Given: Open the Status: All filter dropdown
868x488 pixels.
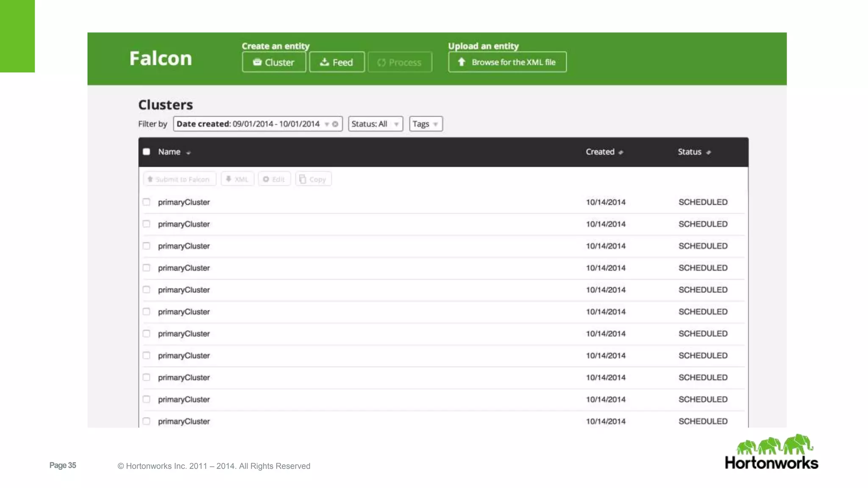Looking at the screenshot, I should click(x=376, y=124).
